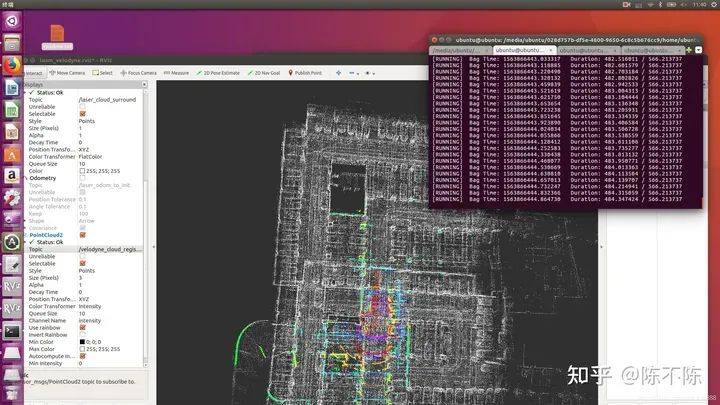This screenshot has height=405, width=720.
Task: Open the minus tool dropdown arrow
Action: [x=358, y=73]
